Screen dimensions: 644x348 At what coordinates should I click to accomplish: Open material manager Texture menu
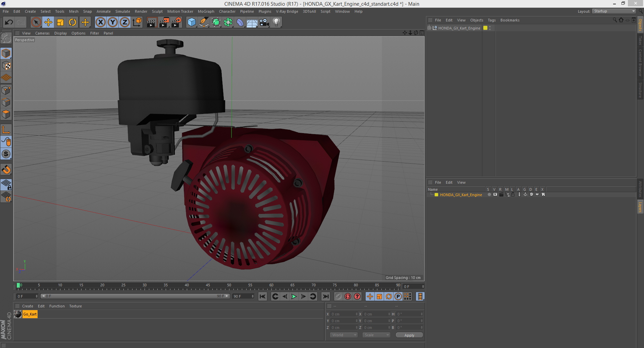click(75, 306)
